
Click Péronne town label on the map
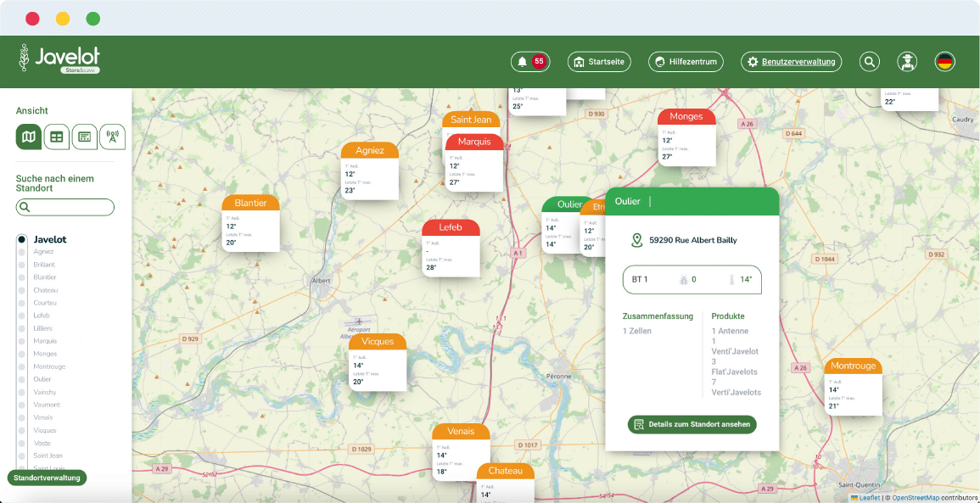(560, 376)
